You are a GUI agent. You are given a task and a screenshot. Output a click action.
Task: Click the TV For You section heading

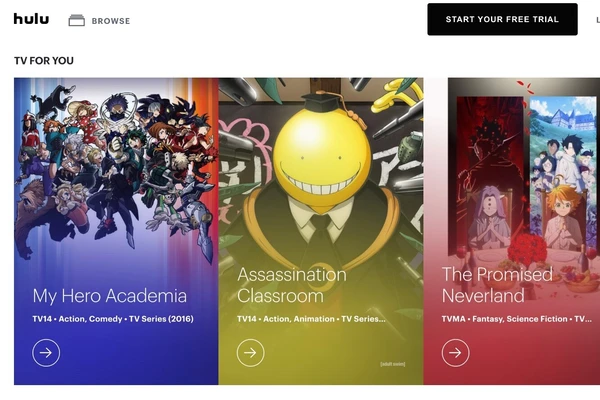44,61
